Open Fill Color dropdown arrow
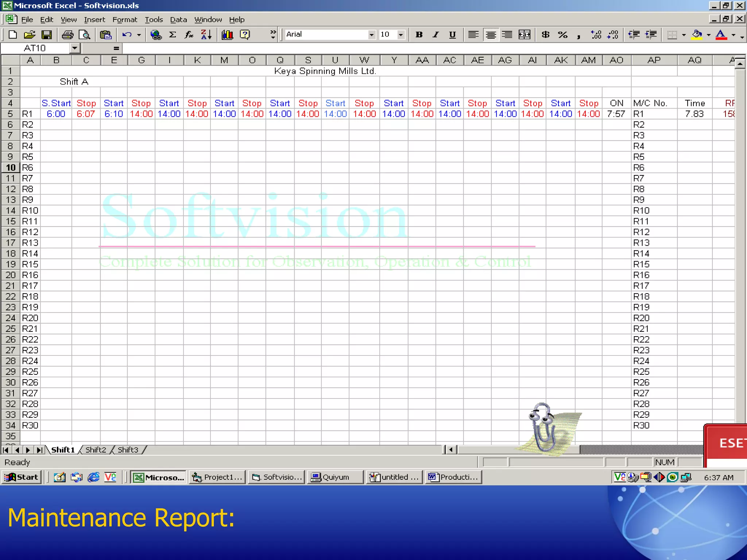The image size is (747, 560). click(x=709, y=35)
